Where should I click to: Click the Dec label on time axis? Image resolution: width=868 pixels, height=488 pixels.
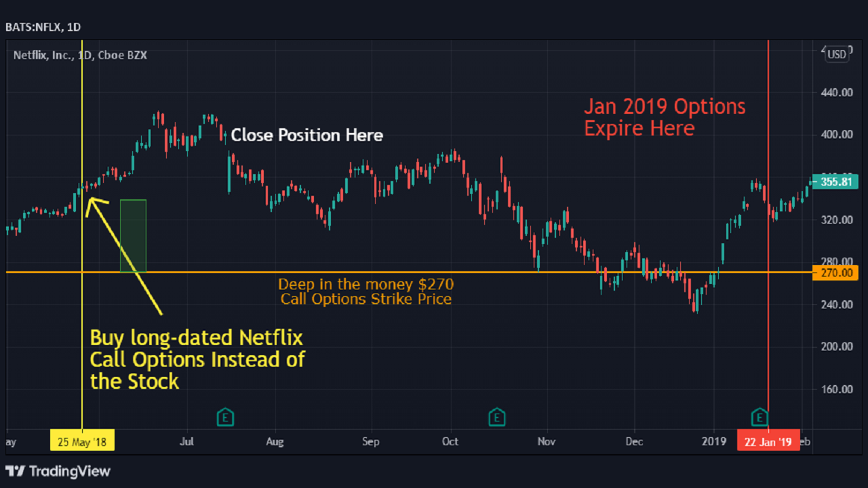634,441
